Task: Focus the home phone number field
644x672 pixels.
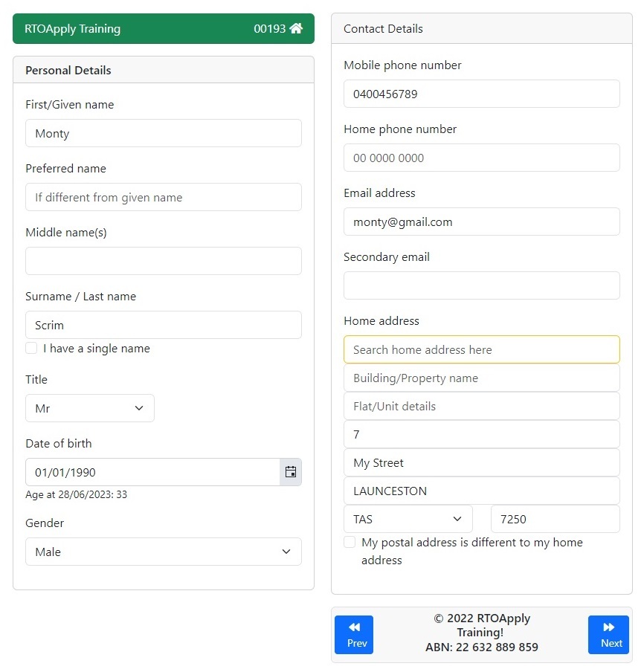Action: click(x=481, y=158)
